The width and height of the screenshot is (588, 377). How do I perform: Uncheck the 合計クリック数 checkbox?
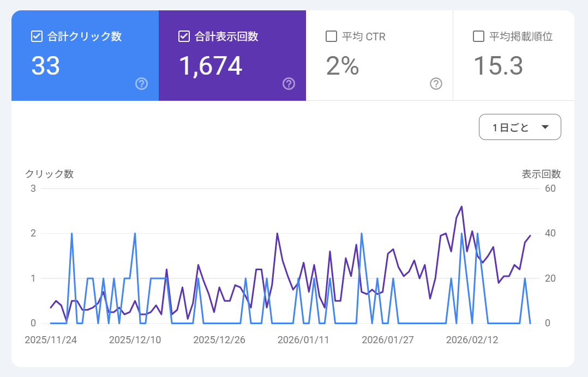point(37,36)
